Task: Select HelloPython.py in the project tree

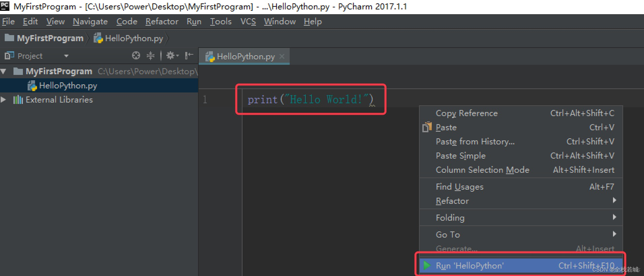Action: tap(99, 85)
